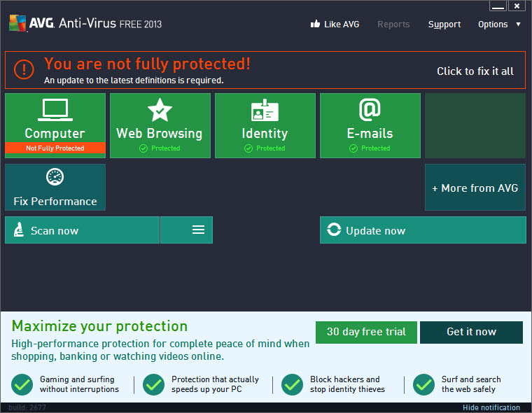Click the microscope icon on Scan now
Image resolution: width=532 pixels, height=413 pixels.
(x=19, y=230)
